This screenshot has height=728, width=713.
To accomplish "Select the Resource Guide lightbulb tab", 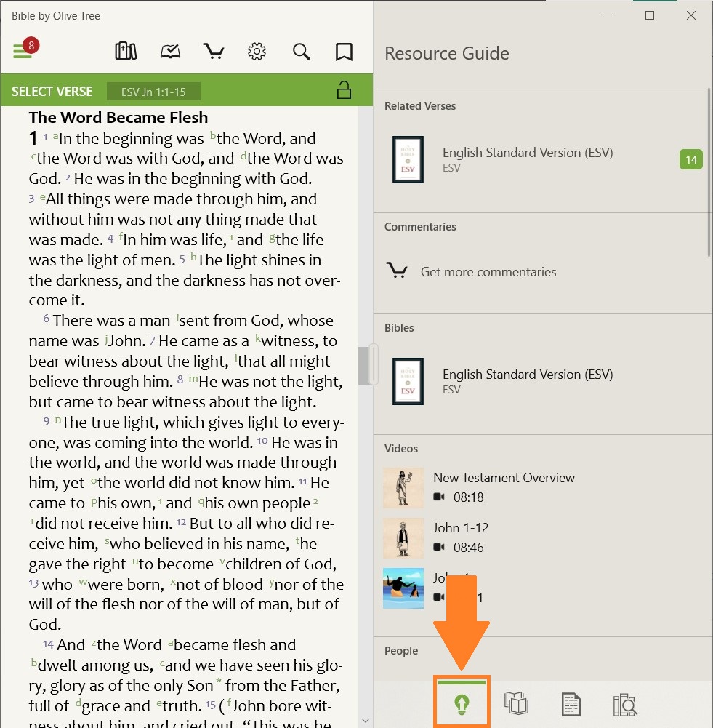I will click(462, 703).
